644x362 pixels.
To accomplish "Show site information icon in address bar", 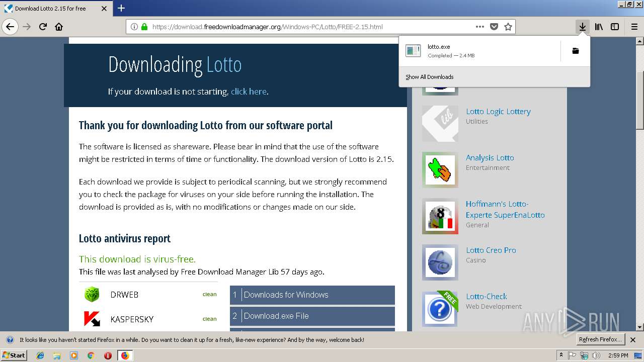I will [x=134, y=27].
